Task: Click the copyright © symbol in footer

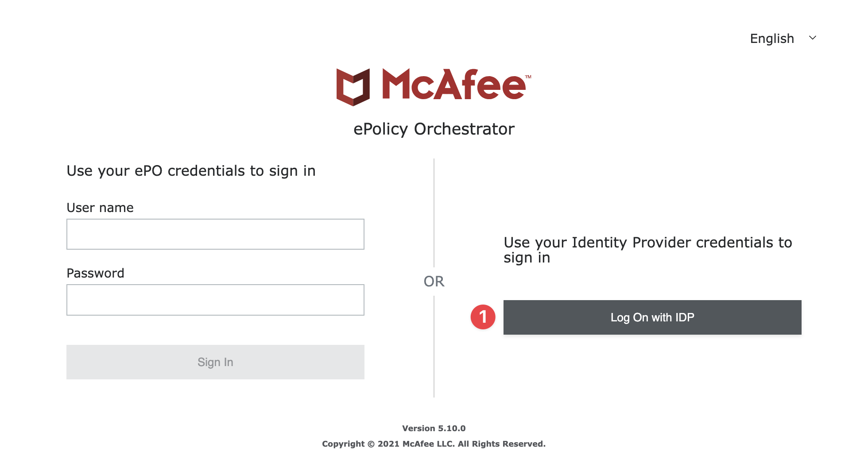Action: point(371,444)
